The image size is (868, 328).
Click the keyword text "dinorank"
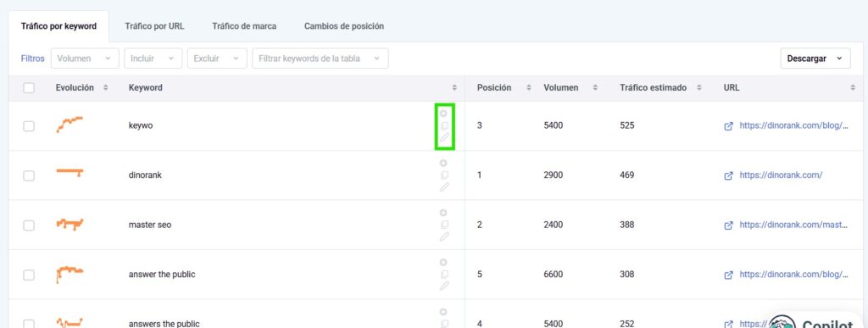click(145, 175)
